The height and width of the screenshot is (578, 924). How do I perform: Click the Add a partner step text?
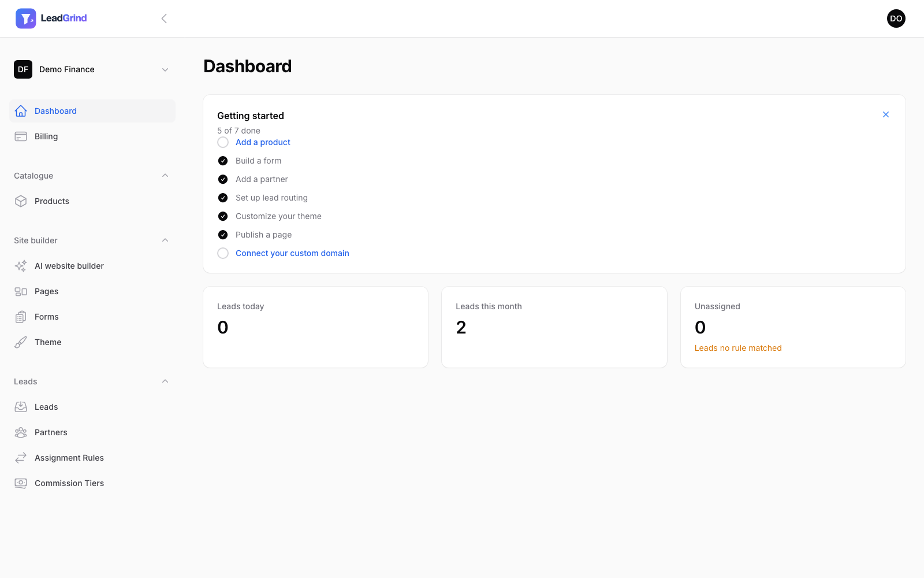click(x=262, y=179)
